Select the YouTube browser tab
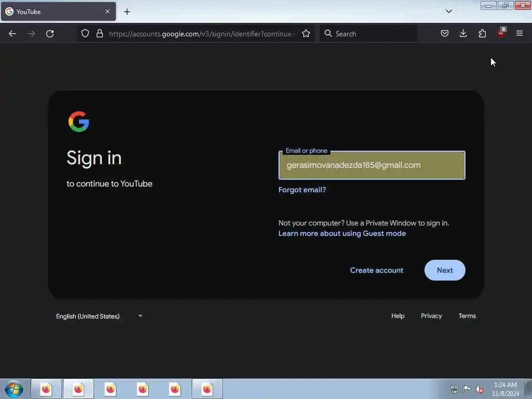 coord(58,11)
